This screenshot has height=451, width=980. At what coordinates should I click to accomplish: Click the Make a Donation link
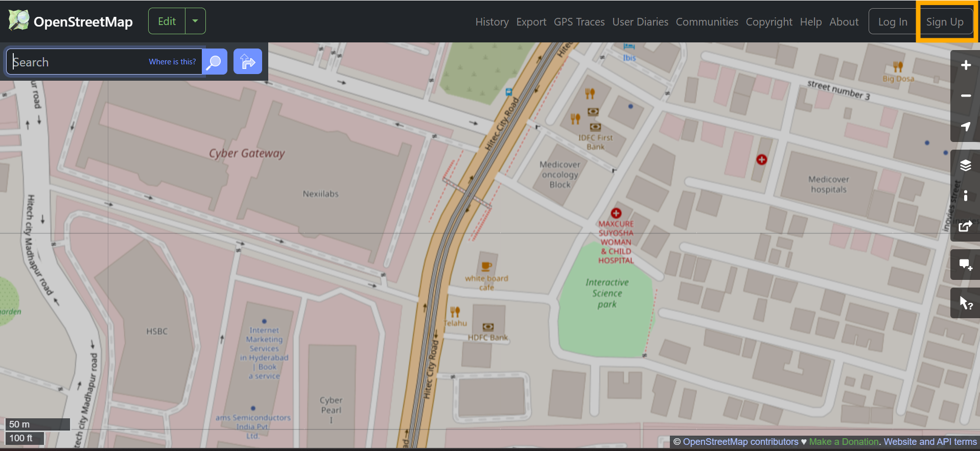[844, 442]
